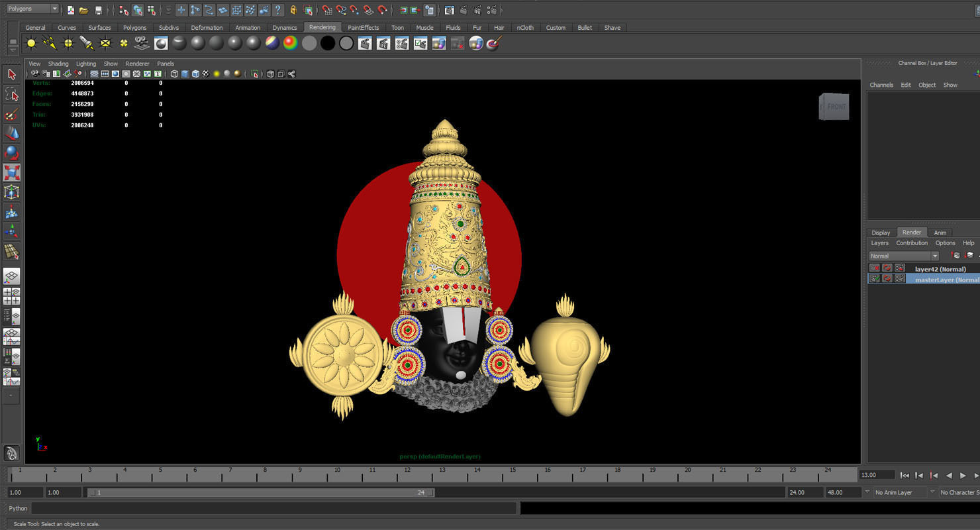Open Contribution menu in layer editor
The width and height of the screenshot is (980, 530).
click(912, 243)
